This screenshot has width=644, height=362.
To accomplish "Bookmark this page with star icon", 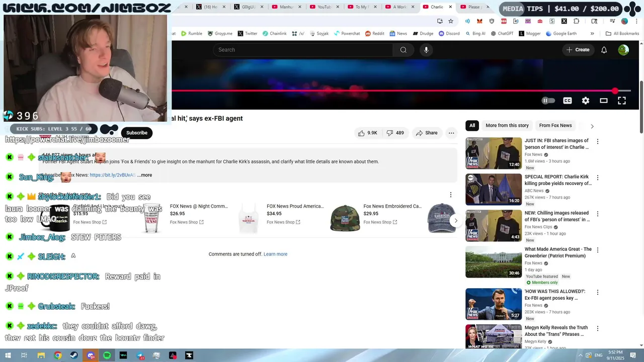I will click(x=451, y=21).
